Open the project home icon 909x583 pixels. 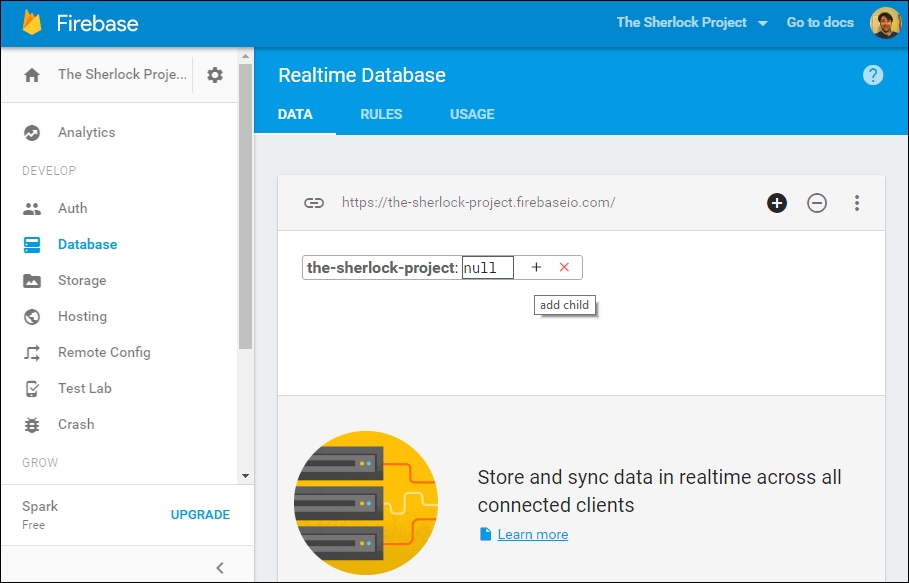coord(32,75)
